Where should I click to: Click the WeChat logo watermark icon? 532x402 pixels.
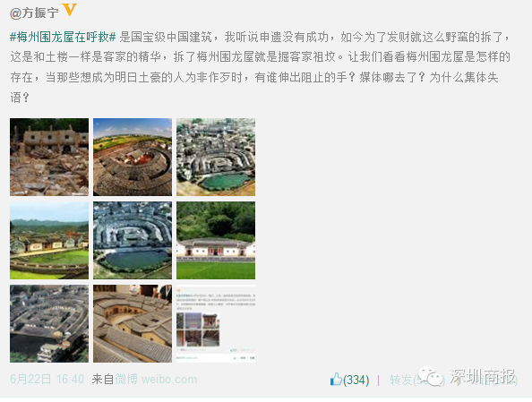pyautogui.click(x=431, y=376)
